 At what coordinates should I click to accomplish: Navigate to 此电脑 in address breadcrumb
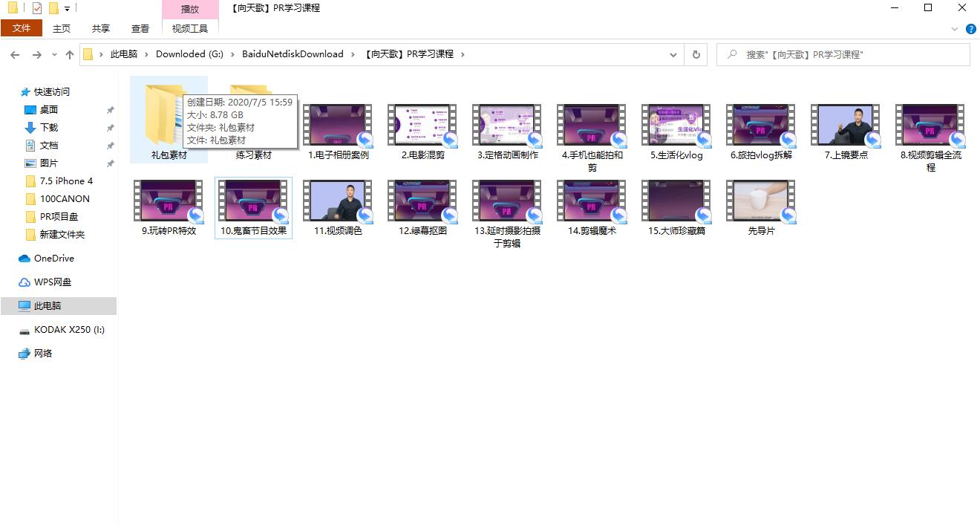point(124,54)
